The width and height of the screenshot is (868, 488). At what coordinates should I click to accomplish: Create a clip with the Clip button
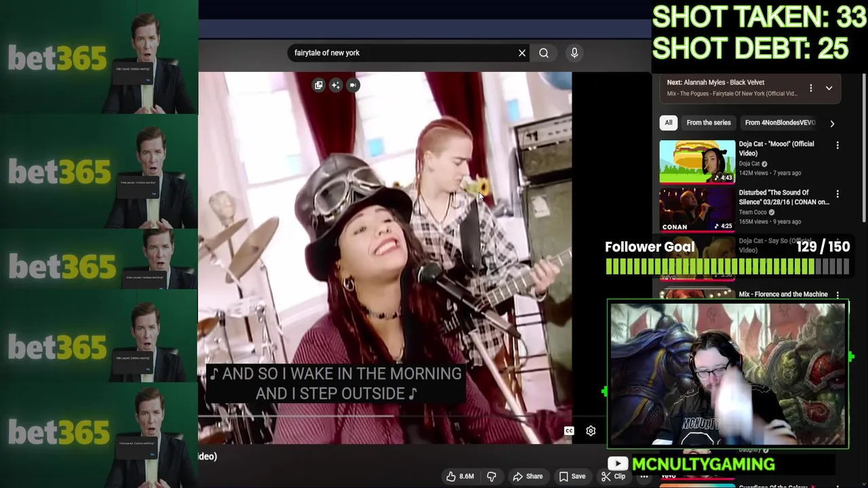[614, 476]
